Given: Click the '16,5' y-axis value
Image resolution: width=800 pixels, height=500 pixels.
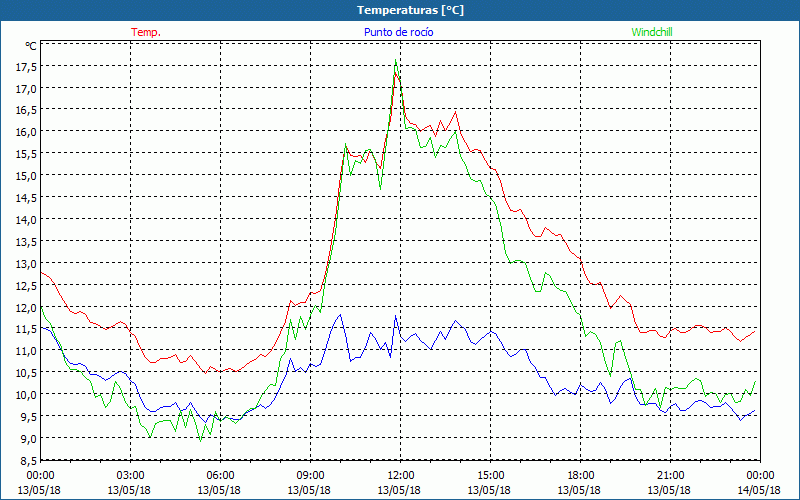Looking at the screenshot, I should 27,110.
